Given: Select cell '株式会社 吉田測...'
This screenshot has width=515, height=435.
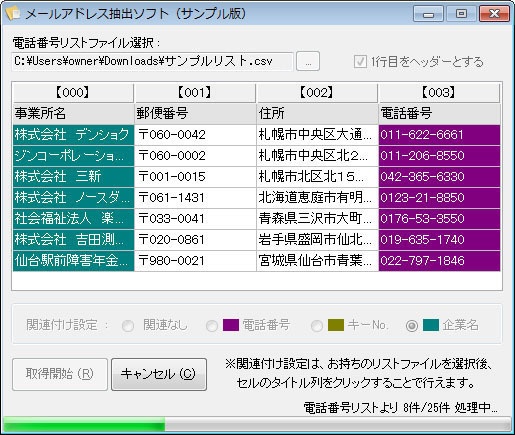Looking at the screenshot, I should point(73,240).
